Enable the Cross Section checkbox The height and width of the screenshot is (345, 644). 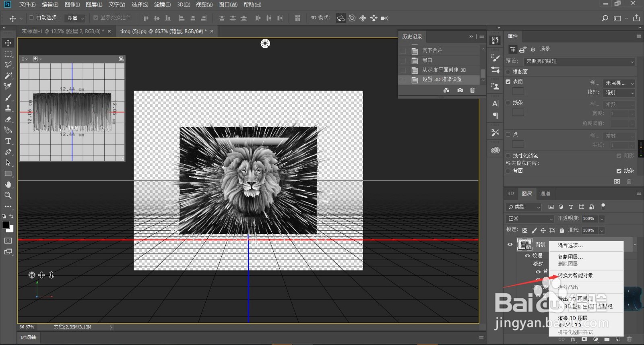(x=508, y=72)
